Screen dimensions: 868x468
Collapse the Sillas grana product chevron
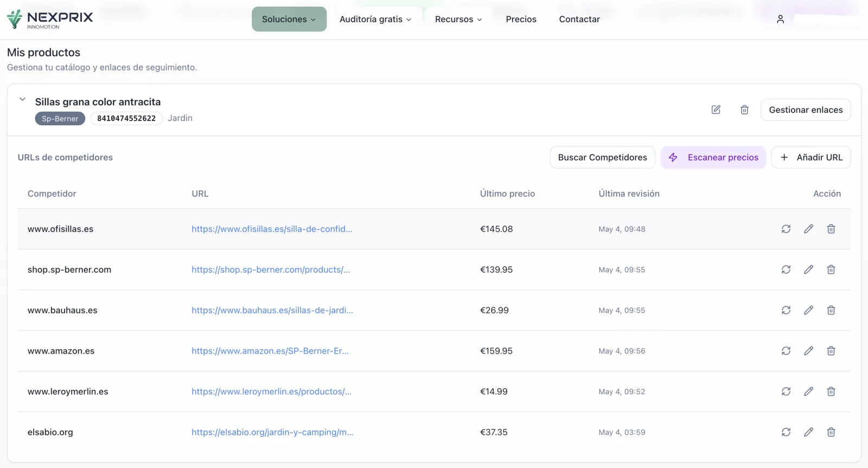coord(22,99)
